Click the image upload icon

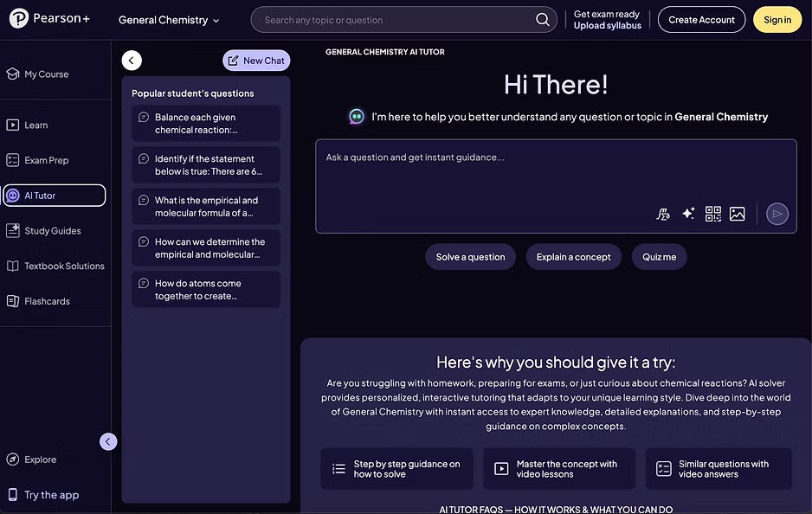737,214
